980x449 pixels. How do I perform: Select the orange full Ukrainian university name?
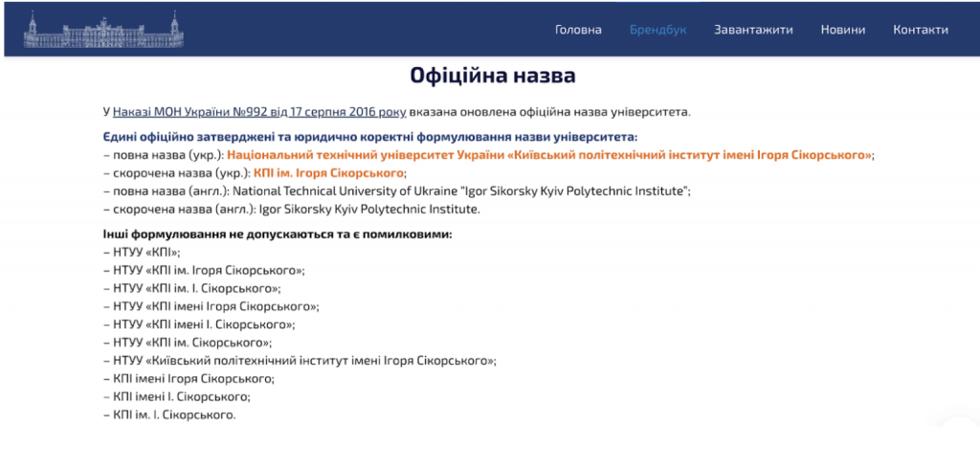tap(549, 155)
